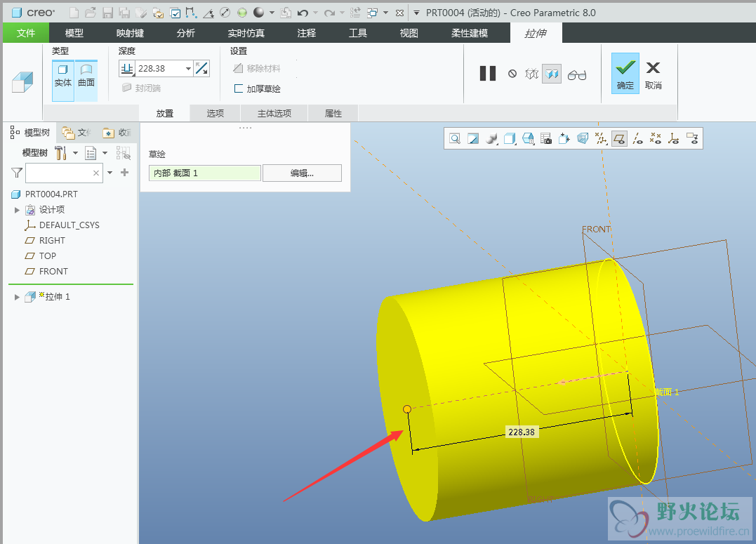Click the Repaint icon in graphics toolbar

coord(473,139)
